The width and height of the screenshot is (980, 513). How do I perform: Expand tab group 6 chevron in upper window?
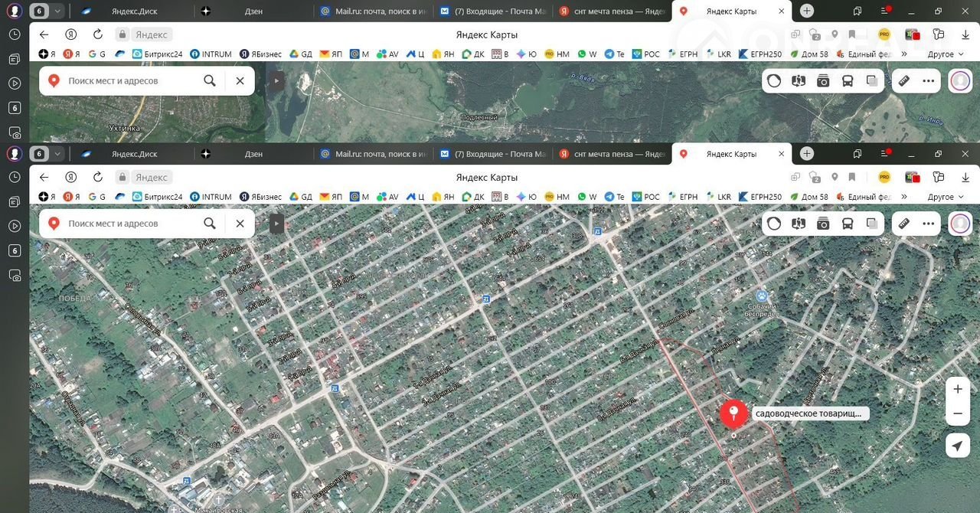click(x=57, y=11)
